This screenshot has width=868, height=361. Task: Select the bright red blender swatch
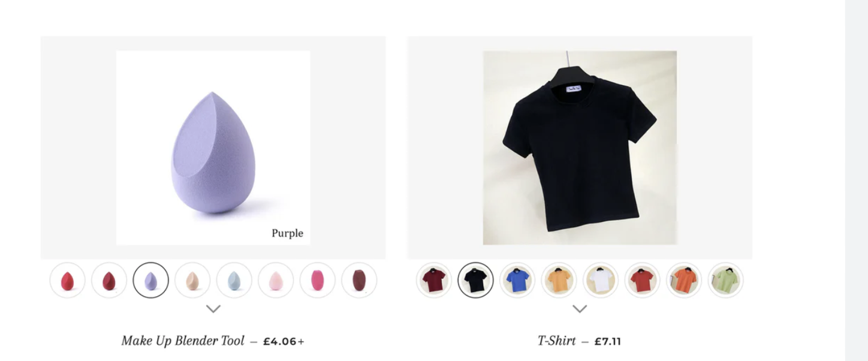click(67, 280)
